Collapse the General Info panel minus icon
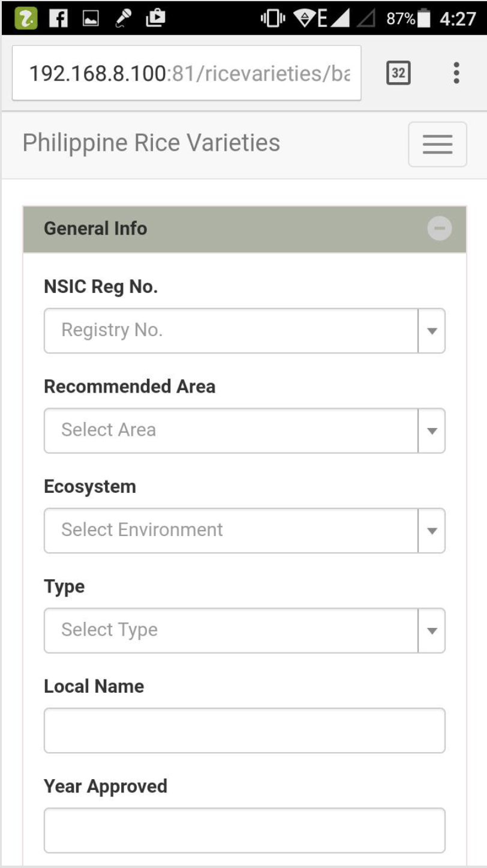 tap(440, 229)
